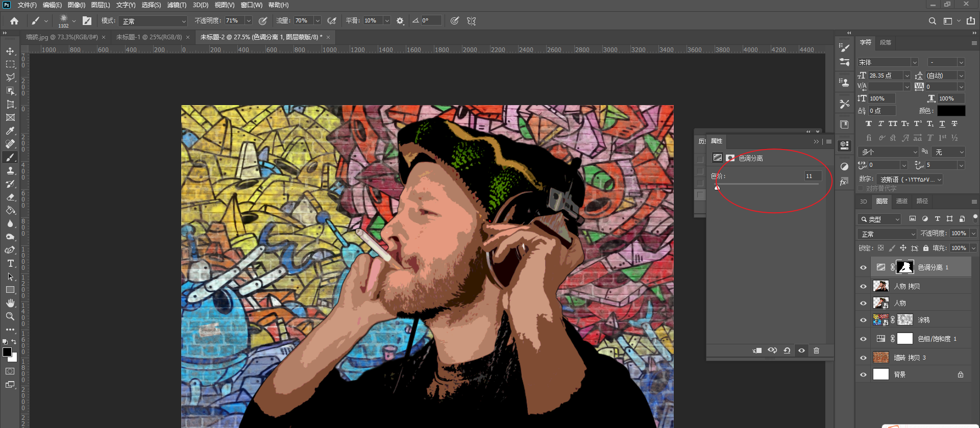Open the 数字 波斯语 dropdown

coord(910,180)
